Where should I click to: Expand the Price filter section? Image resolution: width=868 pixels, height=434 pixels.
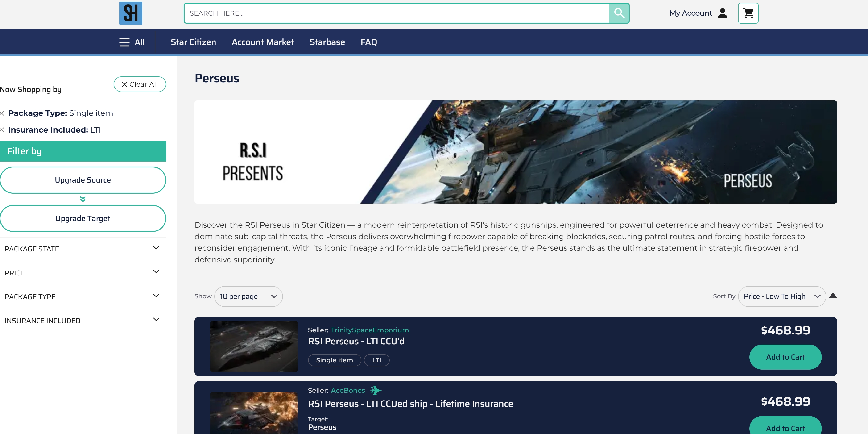tap(83, 273)
